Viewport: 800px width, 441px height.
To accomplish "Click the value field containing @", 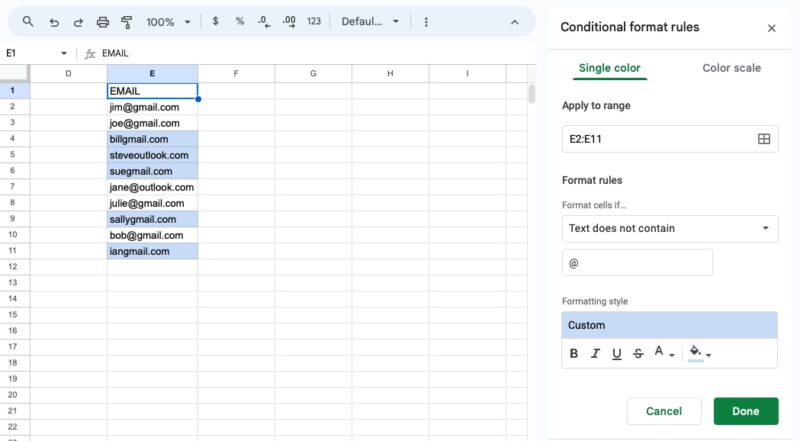I will coord(637,263).
